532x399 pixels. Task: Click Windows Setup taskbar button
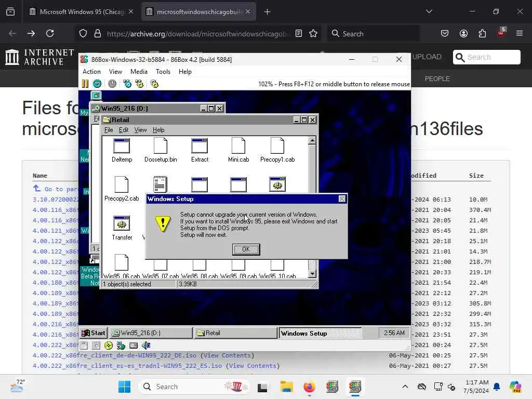coord(320,333)
